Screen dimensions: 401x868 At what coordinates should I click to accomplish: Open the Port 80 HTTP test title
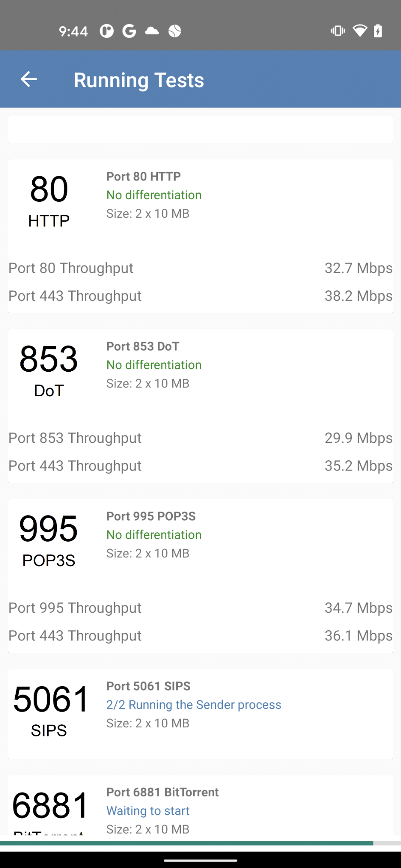pyautogui.click(x=143, y=176)
